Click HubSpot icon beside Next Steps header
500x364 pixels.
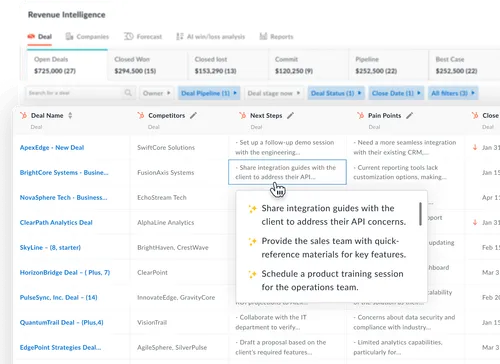pos(243,116)
